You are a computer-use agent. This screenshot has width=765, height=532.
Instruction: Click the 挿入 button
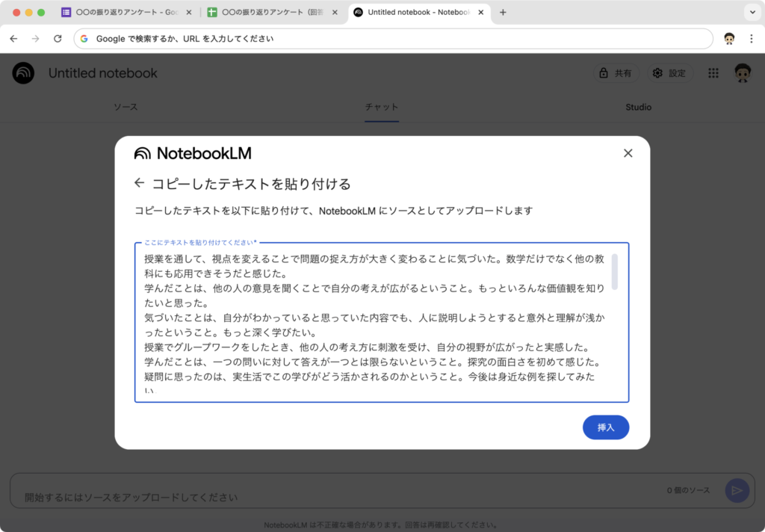pos(605,427)
